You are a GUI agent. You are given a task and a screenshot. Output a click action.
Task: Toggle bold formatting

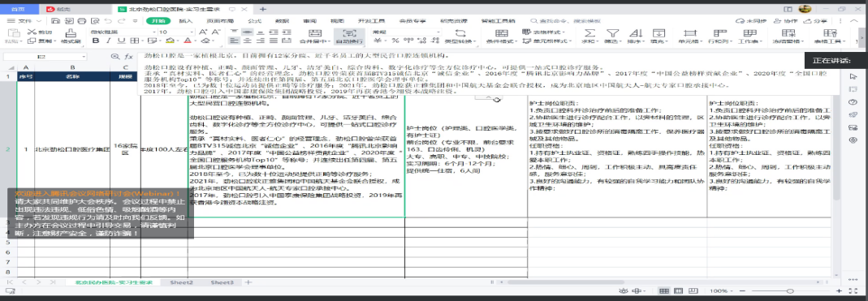coord(95,41)
